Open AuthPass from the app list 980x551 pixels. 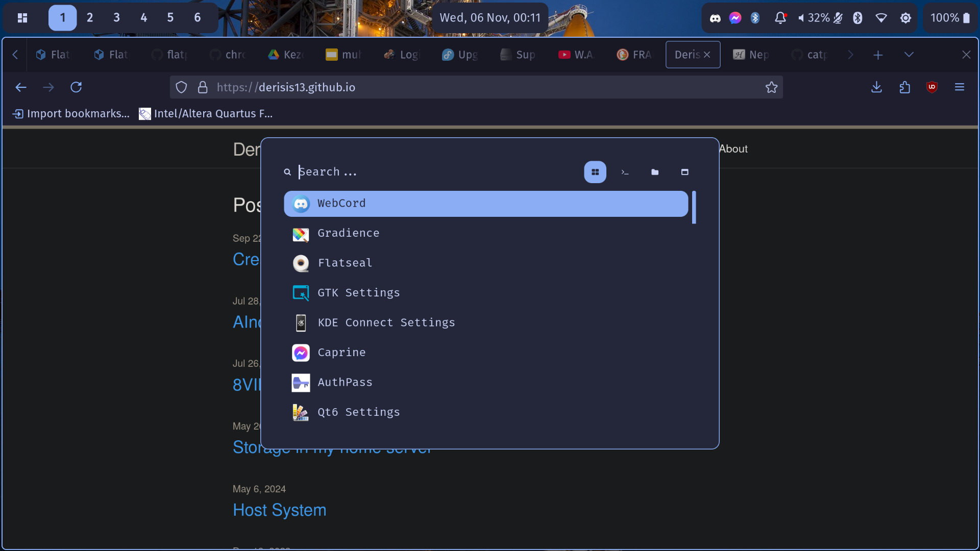345,382
